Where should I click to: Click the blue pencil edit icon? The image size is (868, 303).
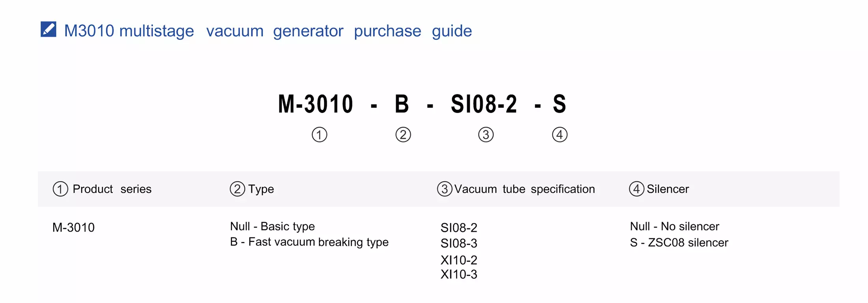coord(49,29)
